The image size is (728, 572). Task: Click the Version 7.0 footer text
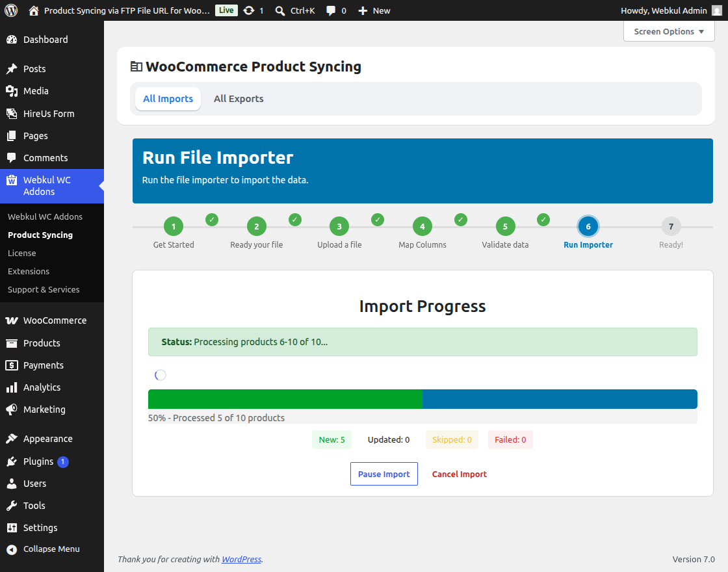point(694,560)
